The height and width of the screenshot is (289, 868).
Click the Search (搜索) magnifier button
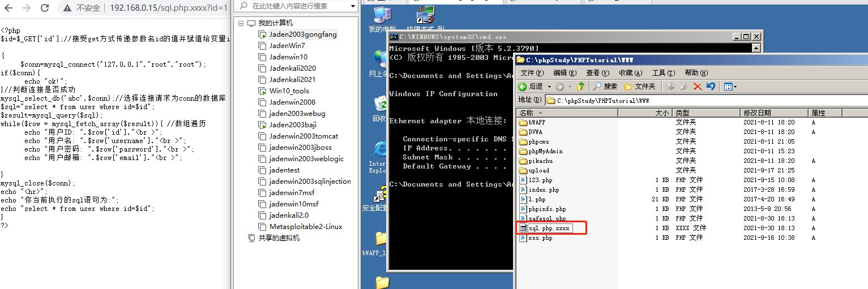(x=605, y=87)
